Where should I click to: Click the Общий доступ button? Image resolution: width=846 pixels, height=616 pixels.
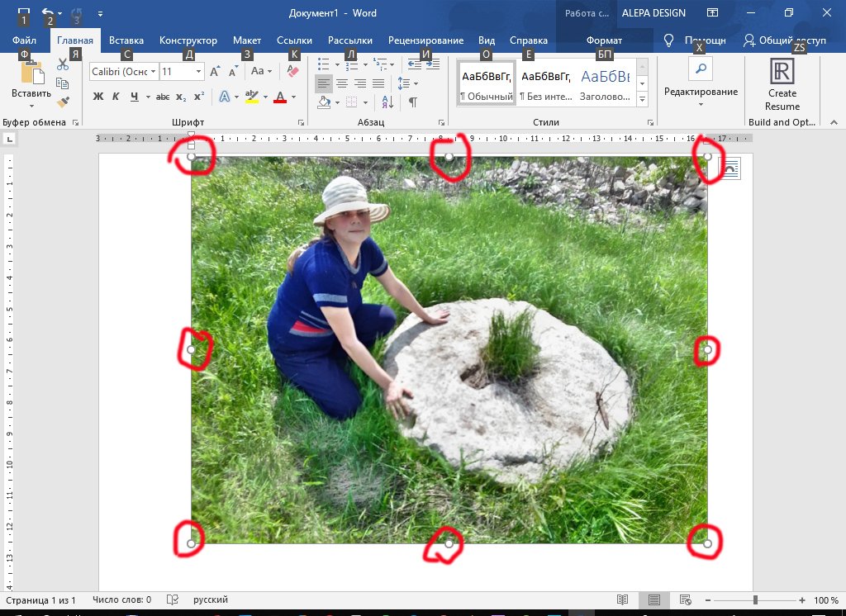tap(784, 40)
